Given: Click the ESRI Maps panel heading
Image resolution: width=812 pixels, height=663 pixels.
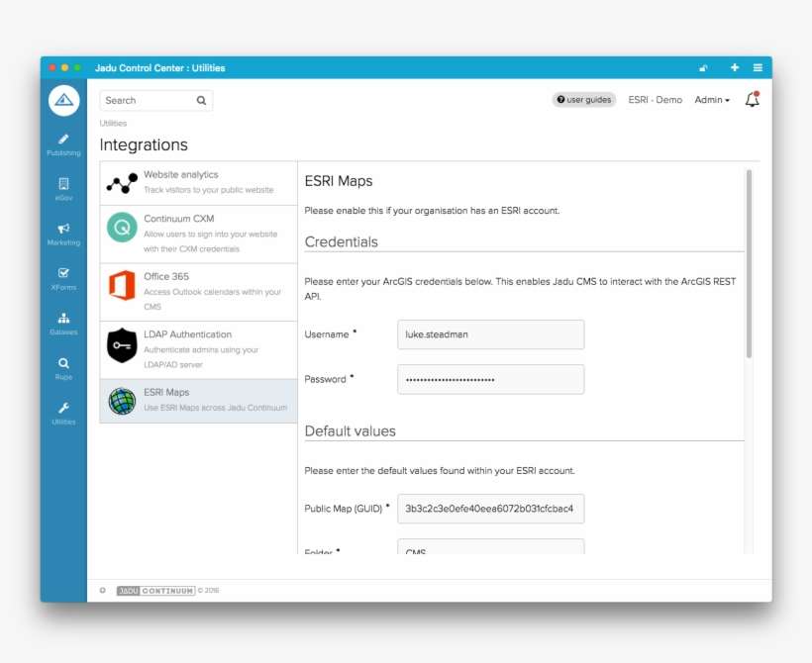Looking at the screenshot, I should pyautogui.click(x=339, y=181).
